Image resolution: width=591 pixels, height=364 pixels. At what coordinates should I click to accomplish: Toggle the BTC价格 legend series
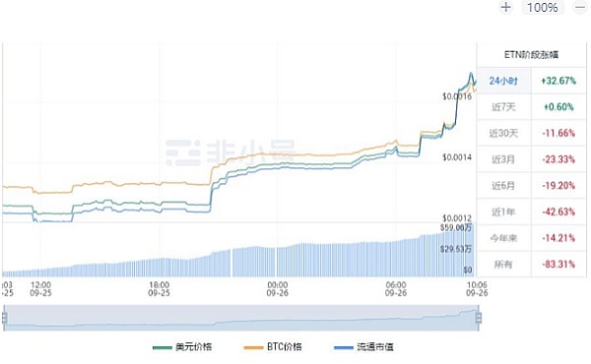click(273, 346)
